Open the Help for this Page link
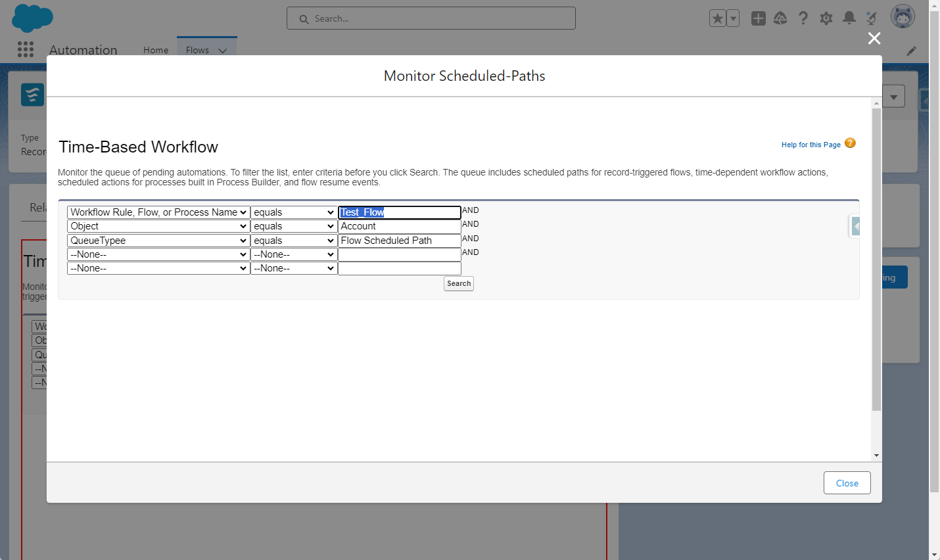Screen dimensions: 940x560 point(811,145)
